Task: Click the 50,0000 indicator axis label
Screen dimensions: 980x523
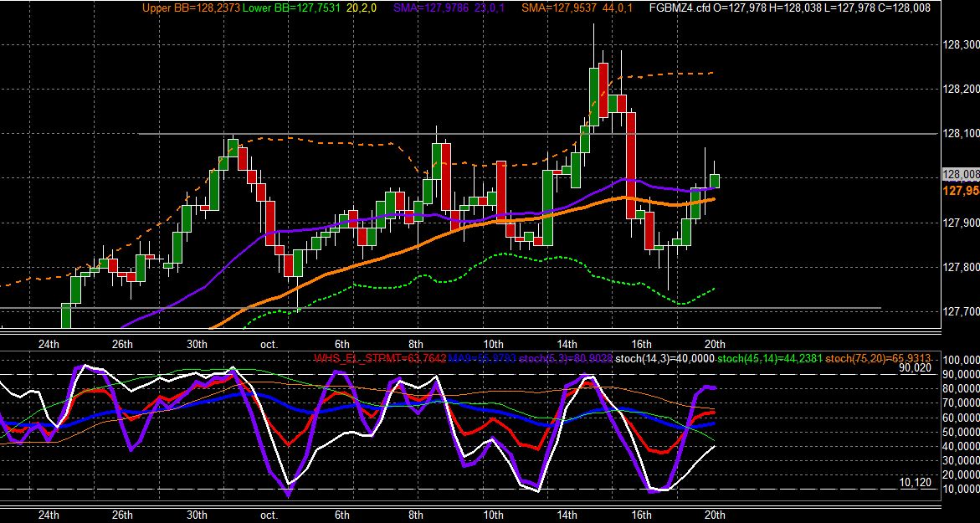Action: click(x=962, y=432)
